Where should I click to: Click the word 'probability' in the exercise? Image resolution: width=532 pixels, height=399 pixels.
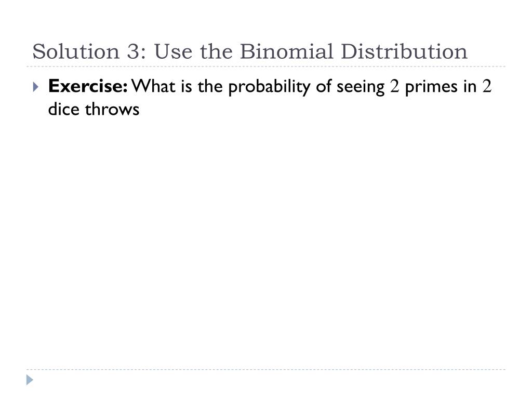[269, 87]
